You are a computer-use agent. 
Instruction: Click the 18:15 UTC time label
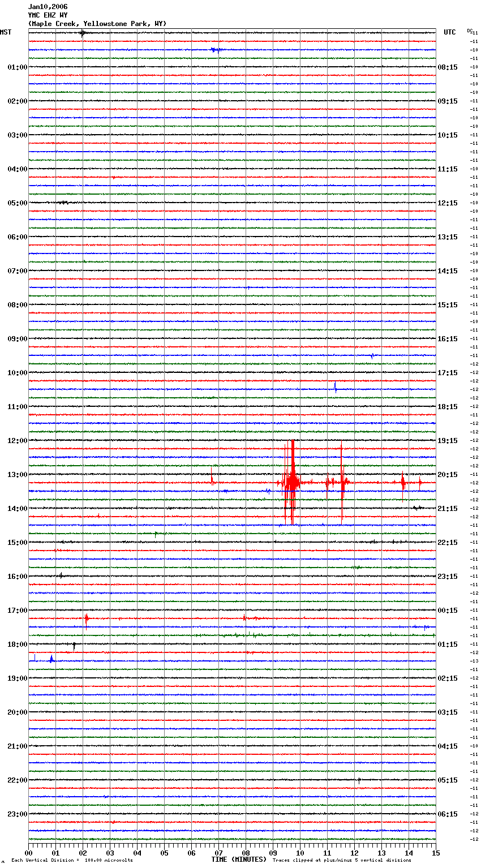[448, 407]
